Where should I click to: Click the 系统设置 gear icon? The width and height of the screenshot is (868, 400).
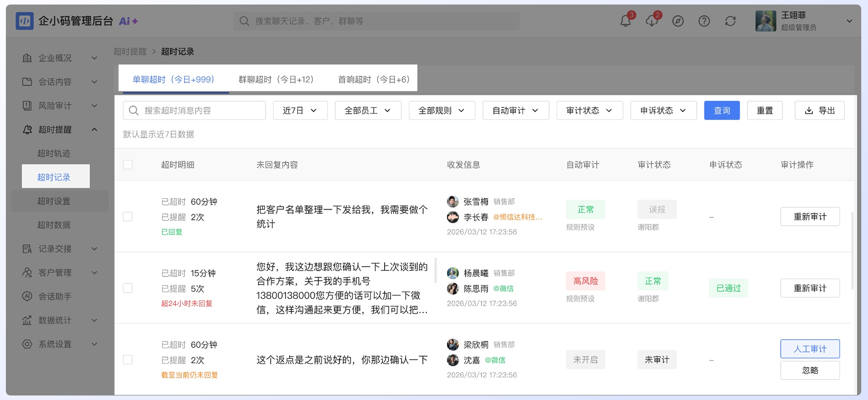27,344
